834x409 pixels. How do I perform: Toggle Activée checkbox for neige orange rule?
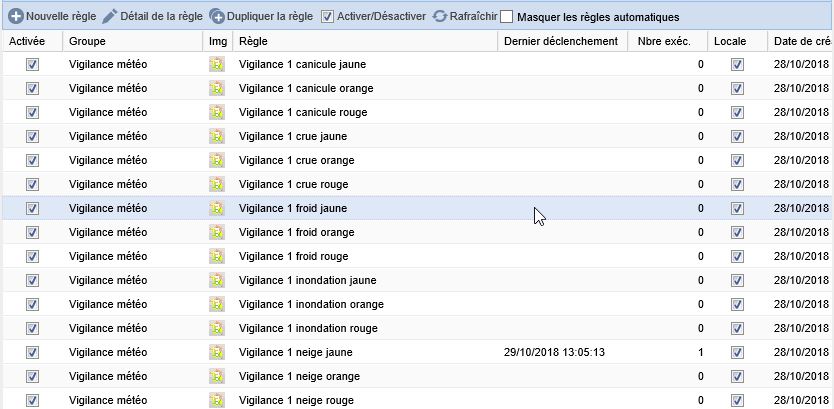point(32,376)
